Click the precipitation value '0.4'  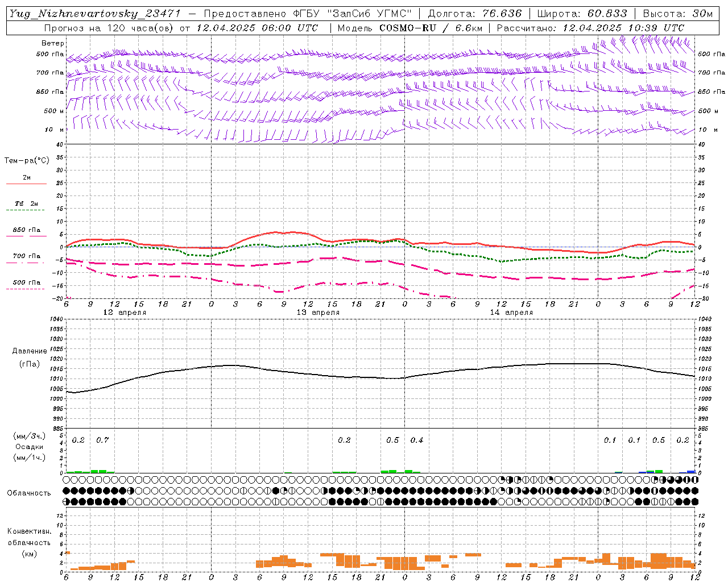coord(417,440)
